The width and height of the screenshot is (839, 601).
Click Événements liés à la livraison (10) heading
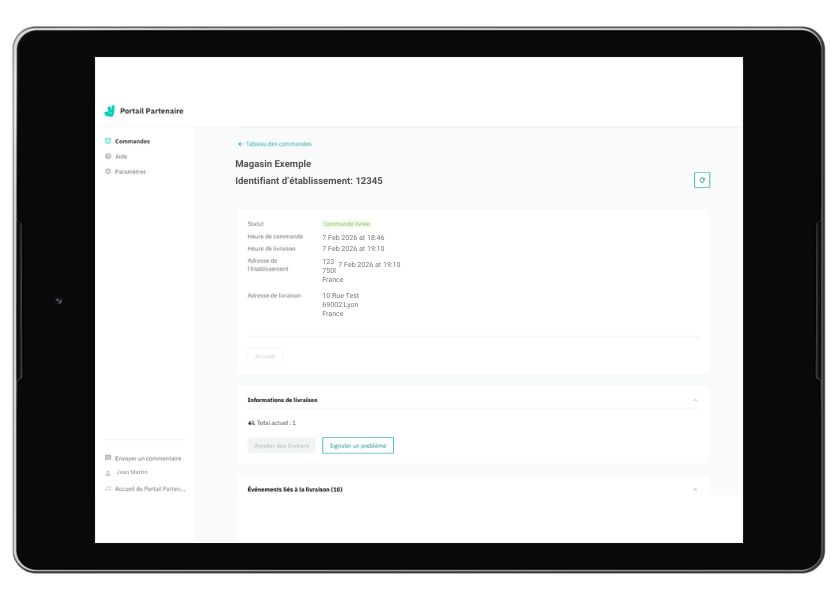pos(295,489)
